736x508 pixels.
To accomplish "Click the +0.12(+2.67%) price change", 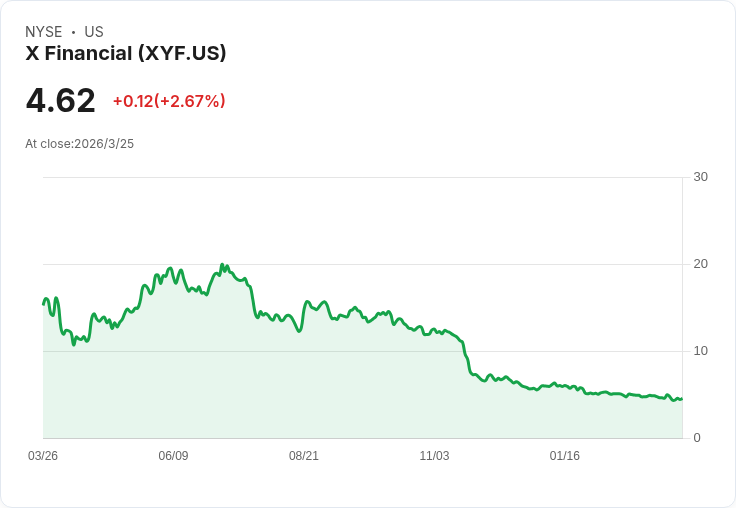I will [169, 101].
